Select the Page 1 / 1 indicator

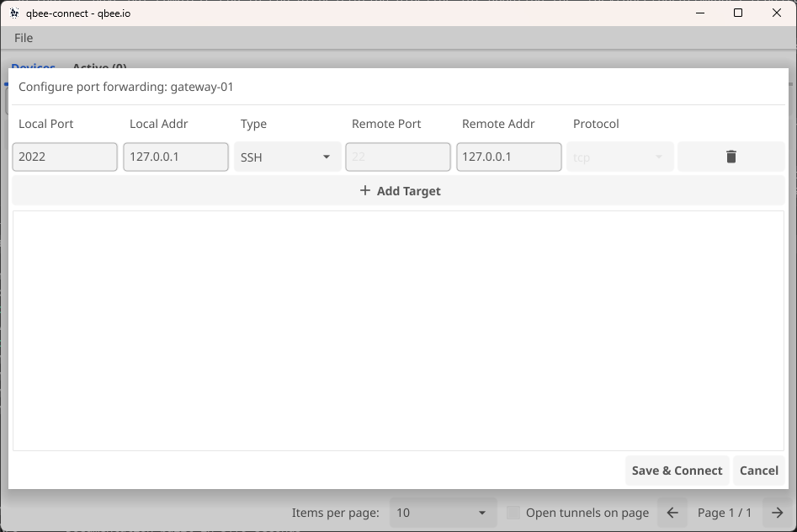[724, 512]
